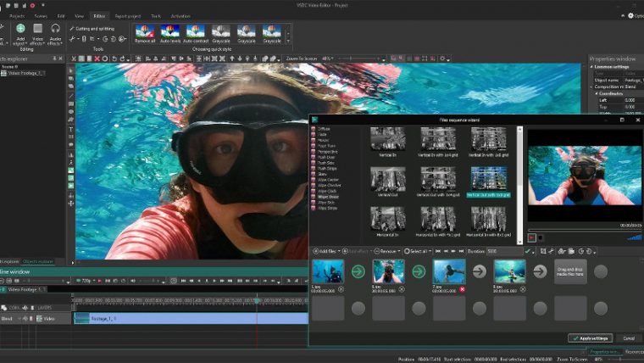644x363 pixels.
Task: Click the scissors cut icon in toolbar
Action: (74, 59)
